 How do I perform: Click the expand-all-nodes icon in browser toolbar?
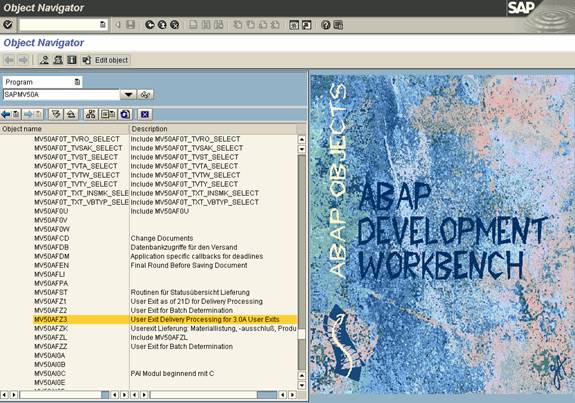coord(56,114)
